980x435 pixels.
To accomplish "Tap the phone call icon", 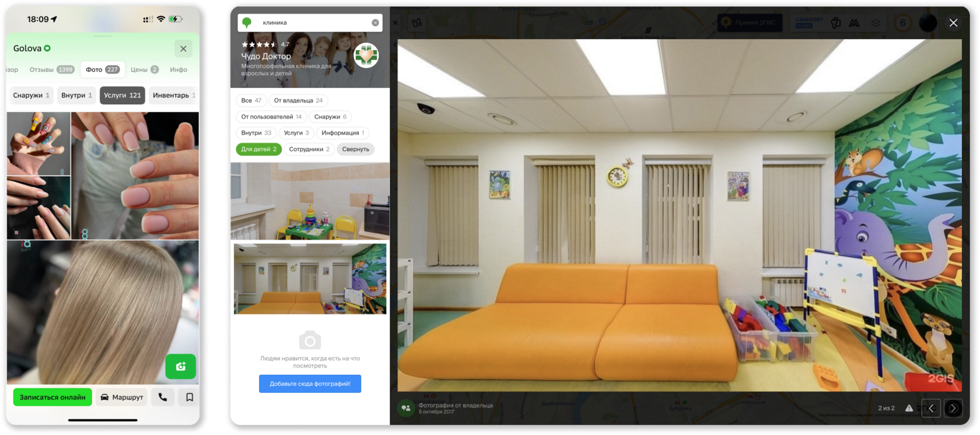I will coord(163,397).
